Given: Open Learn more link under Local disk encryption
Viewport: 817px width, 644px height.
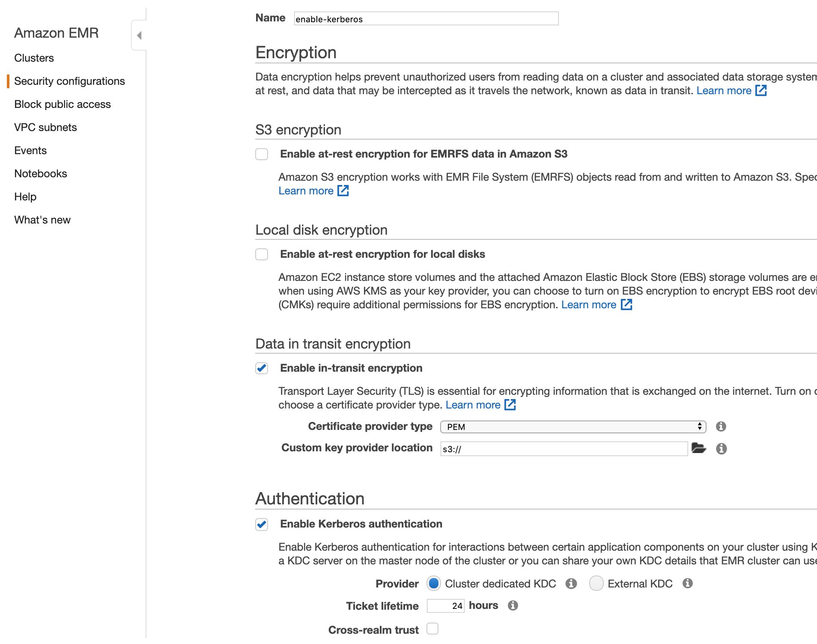Looking at the screenshot, I should point(589,304).
